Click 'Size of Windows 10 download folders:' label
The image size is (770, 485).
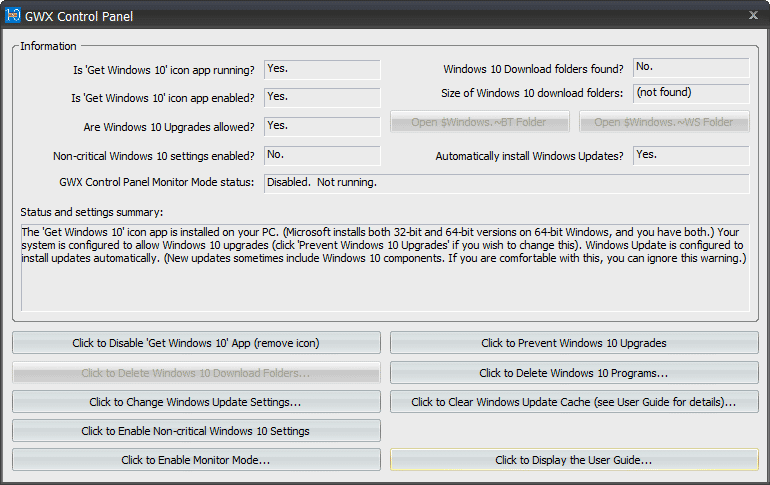pyautogui.click(x=532, y=93)
